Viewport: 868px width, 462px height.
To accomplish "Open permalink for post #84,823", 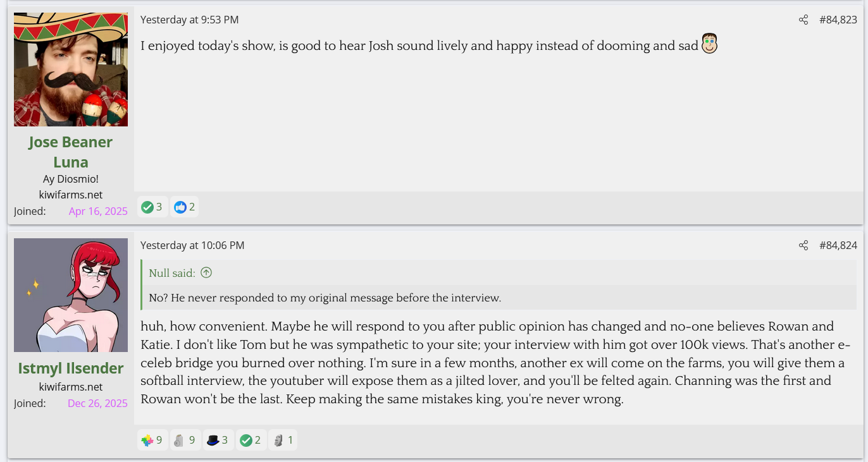I will click(838, 20).
